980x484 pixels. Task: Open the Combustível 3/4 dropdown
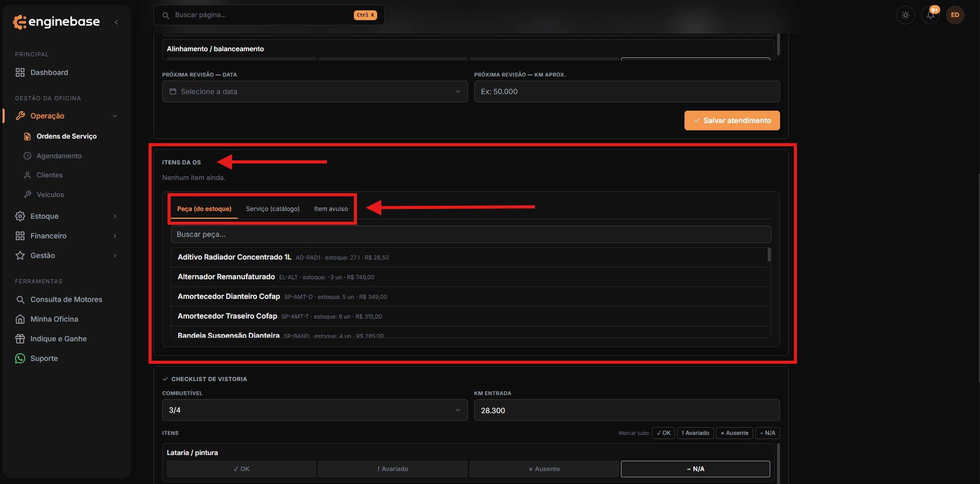[315, 410]
